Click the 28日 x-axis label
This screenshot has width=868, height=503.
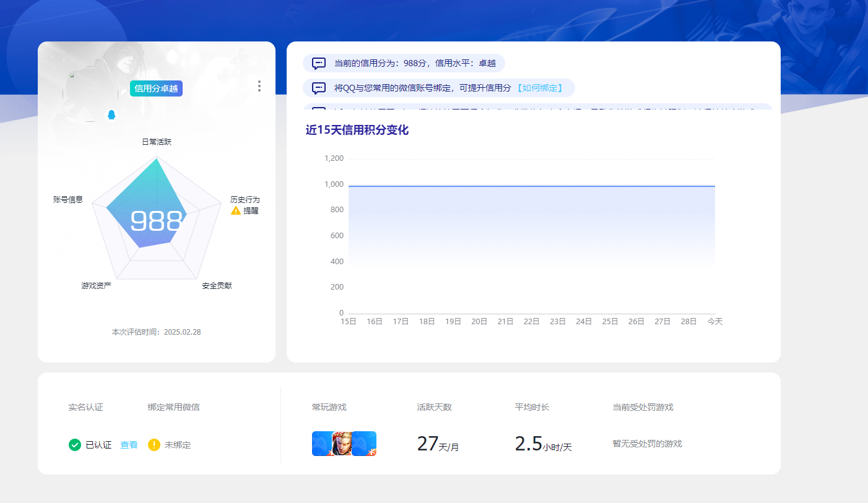click(x=689, y=322)
